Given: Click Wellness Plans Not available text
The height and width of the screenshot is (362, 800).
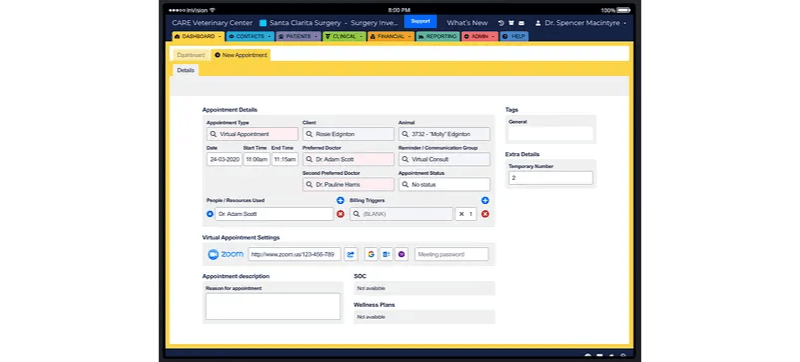Looking at the screenshot, I should (x=371, y=317).
